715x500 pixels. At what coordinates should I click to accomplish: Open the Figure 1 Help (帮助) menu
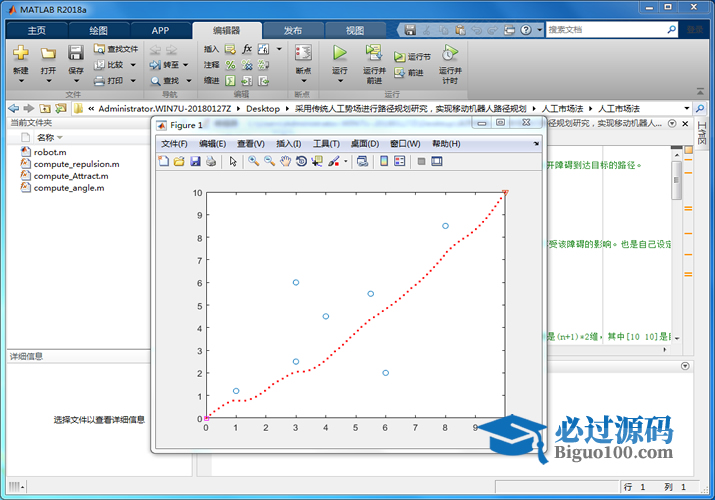click(x=446, y=144)
